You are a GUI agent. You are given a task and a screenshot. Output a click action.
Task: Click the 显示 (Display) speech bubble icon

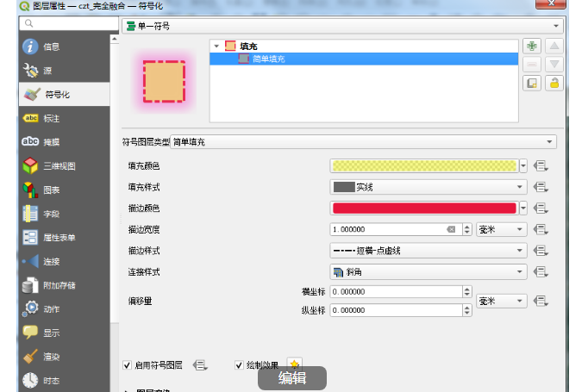pos(30,333)
